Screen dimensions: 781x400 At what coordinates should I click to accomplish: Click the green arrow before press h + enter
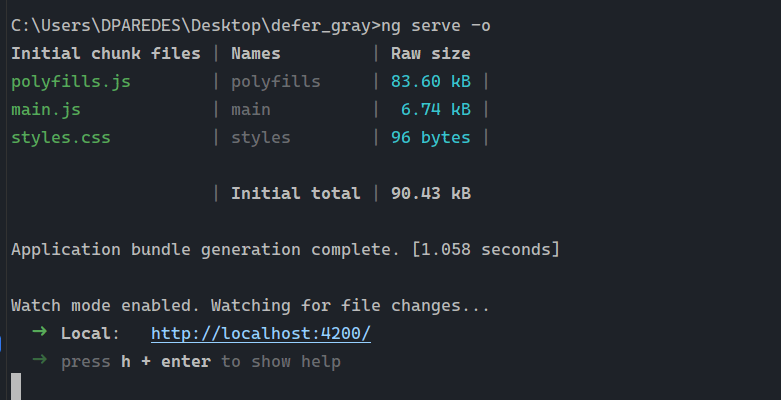(39, 360)
